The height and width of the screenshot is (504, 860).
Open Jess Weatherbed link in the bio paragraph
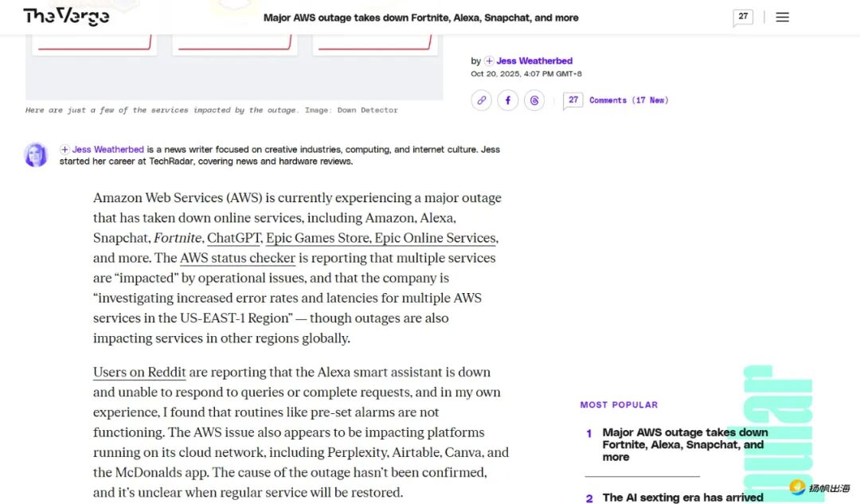108,149
